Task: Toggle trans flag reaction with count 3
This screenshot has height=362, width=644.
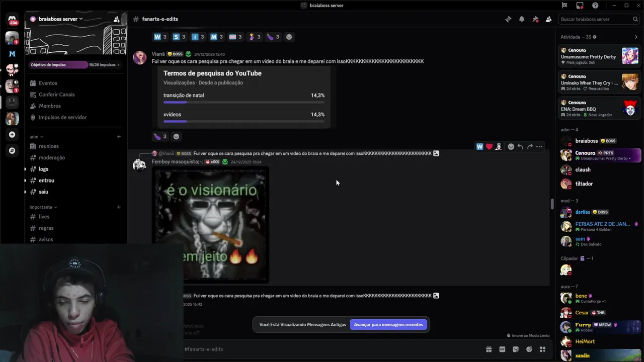Action: pos(235,37)
